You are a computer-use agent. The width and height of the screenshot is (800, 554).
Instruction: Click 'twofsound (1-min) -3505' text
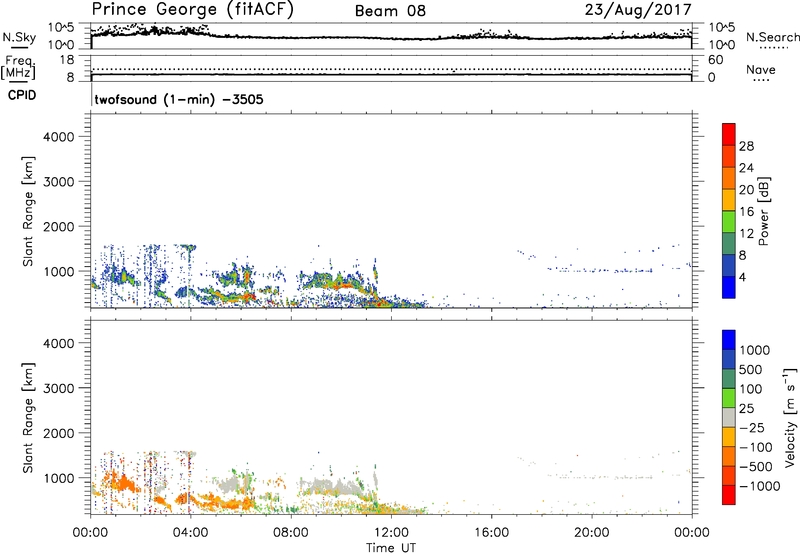pyautogui.click(x=179, y=99)
